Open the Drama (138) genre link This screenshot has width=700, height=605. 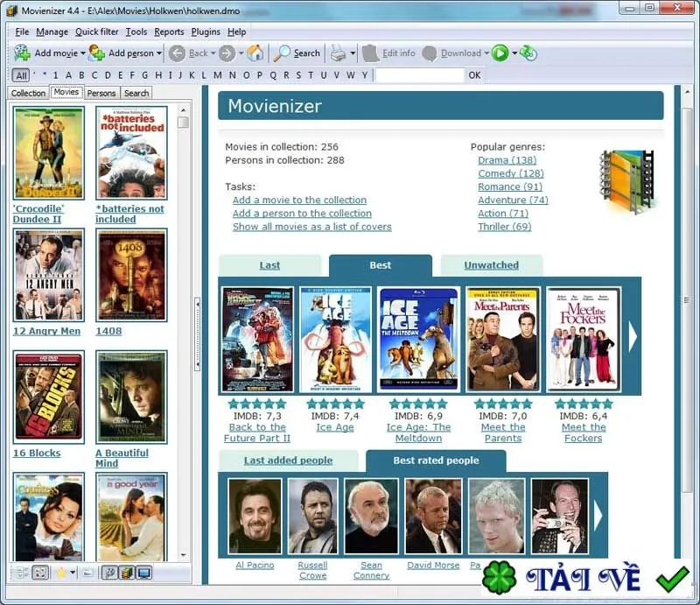click(x=507, y=160)
